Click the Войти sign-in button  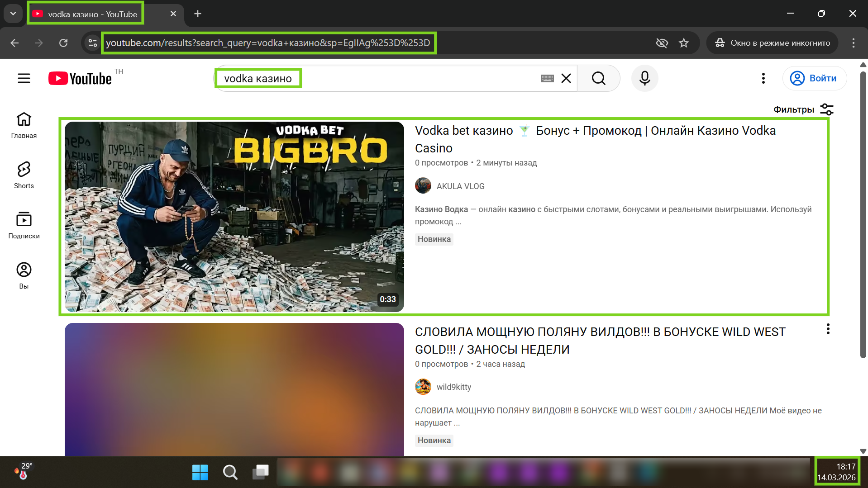tap(815, 78)
